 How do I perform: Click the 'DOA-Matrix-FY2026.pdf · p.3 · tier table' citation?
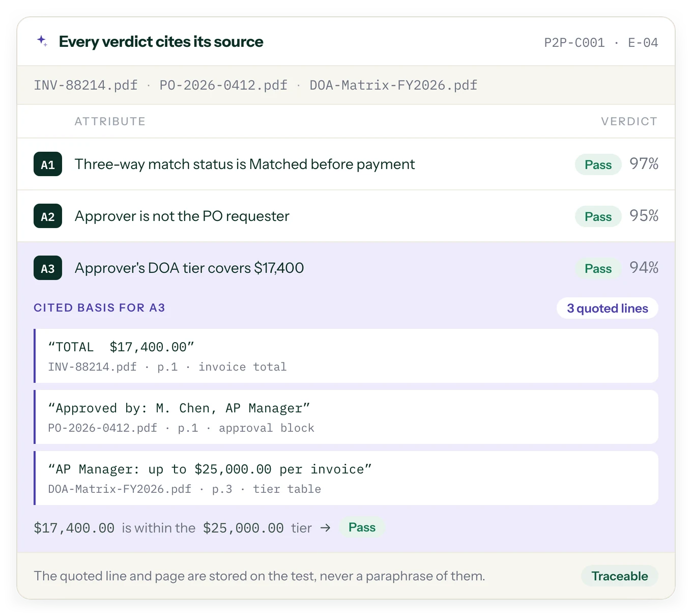(184, 489)
